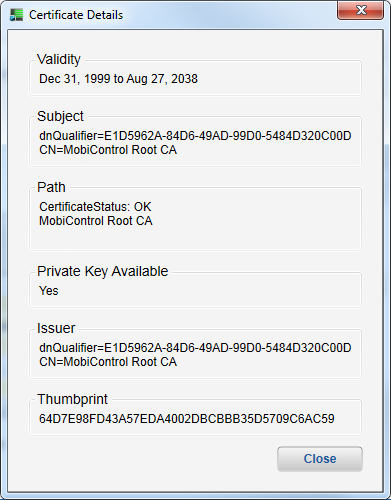Click the CertificateStatus: OK text

pos(95,207)
